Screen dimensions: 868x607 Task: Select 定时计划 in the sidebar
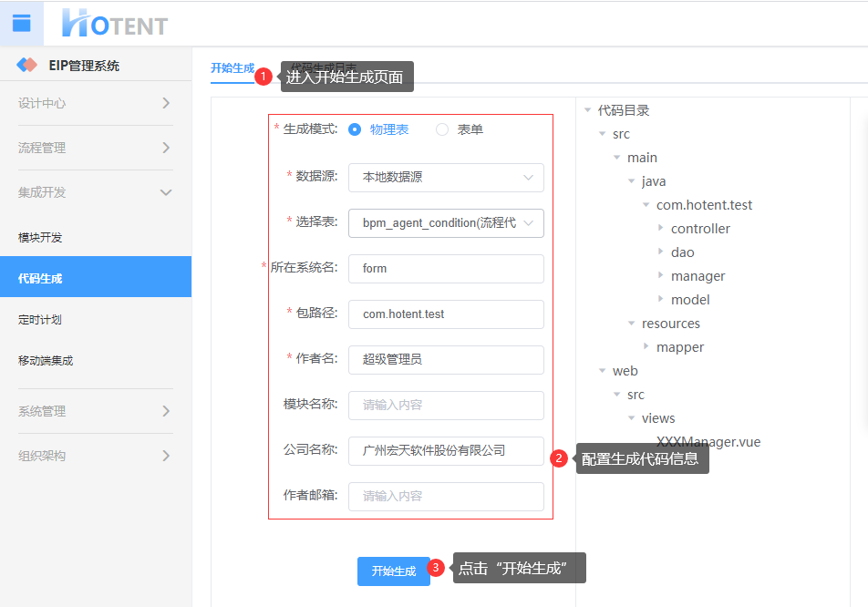click(x=40, y=320)
